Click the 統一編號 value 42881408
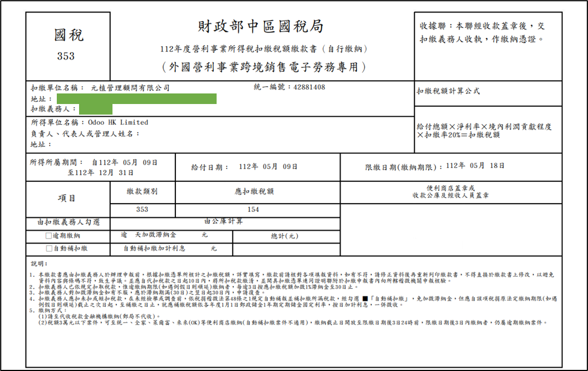Screen dimensions: 588x371 (x=309, y=87)
